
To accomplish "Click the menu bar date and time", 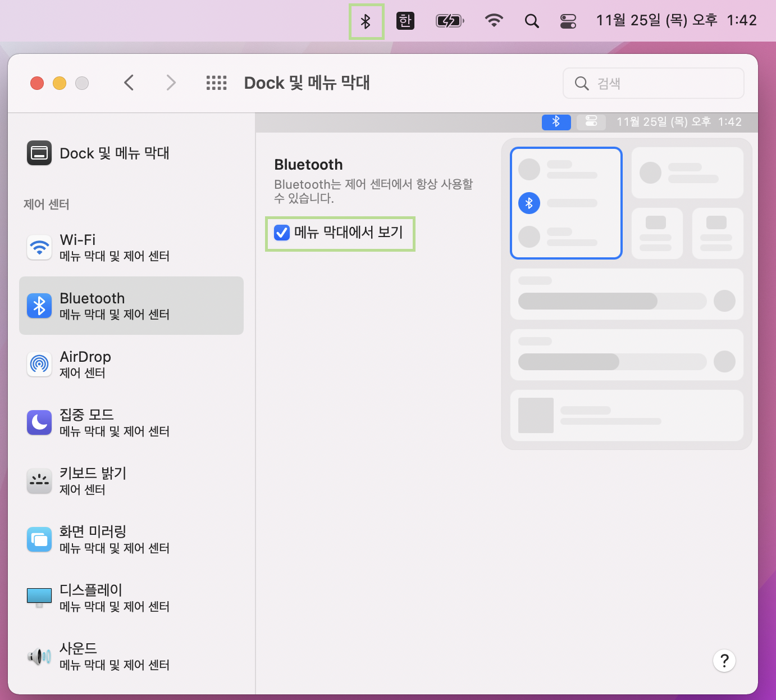I will (676, 21).
